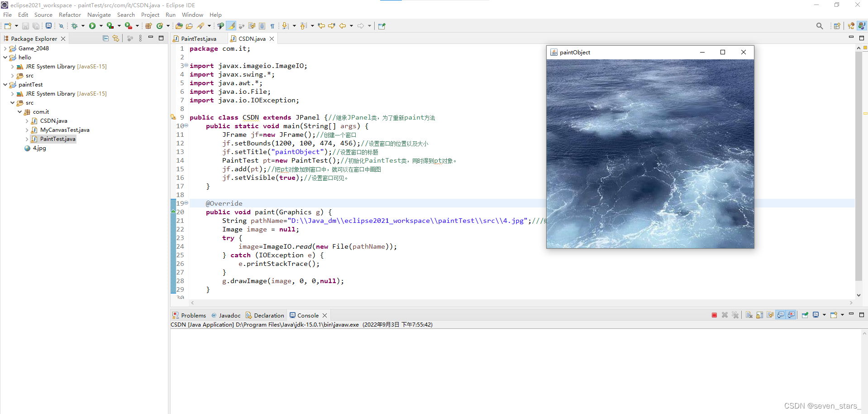Close the CSDN.java editor tab
The width and height of the screenshot is (868, 414).
point(272,39)
